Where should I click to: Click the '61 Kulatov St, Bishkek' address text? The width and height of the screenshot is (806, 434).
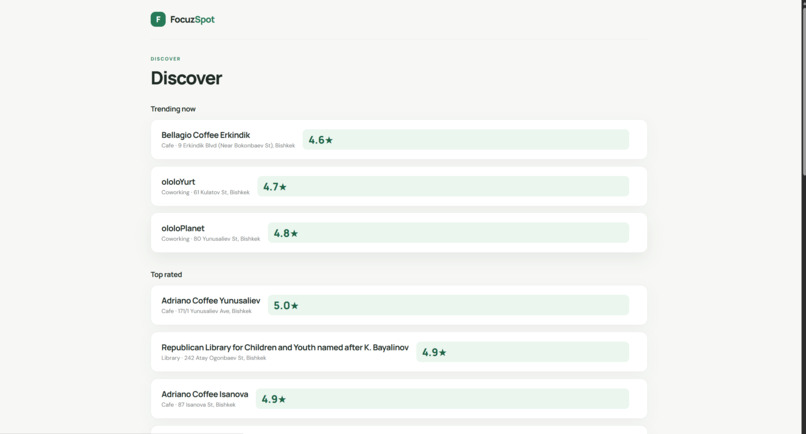[222, 192]
